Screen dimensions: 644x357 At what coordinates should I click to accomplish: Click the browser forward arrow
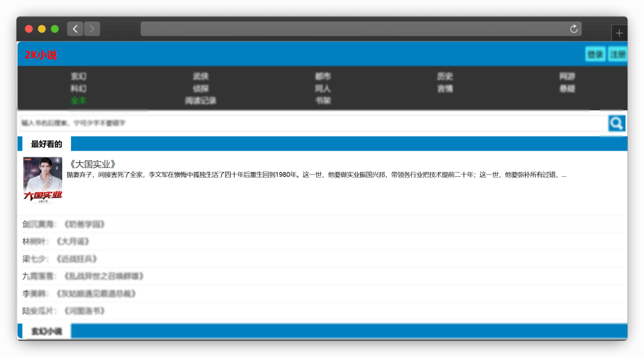tap(92, 29)
